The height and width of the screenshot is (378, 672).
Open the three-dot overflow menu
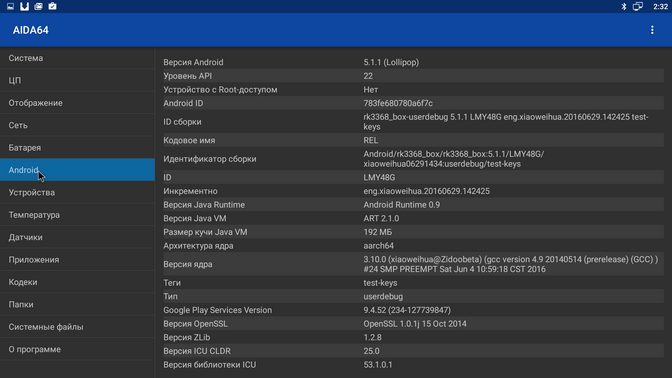pyautogui.click(x=652, y=30)
